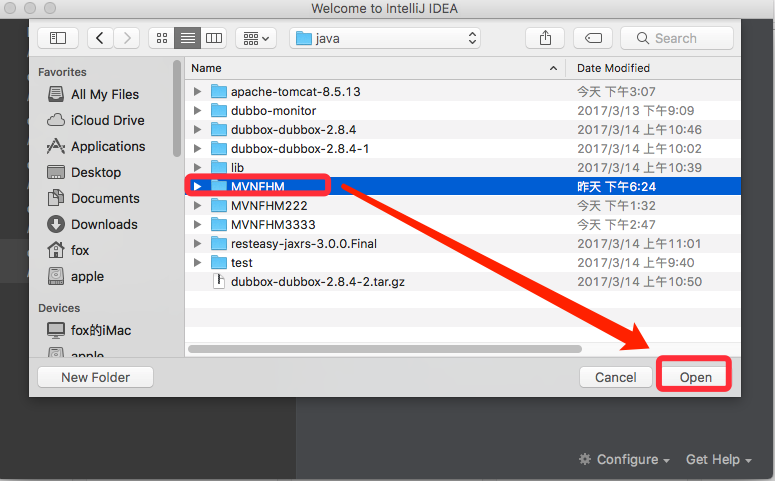Click the Edit Tags toolbar icon
775x481 pixels.
point(593,38)
